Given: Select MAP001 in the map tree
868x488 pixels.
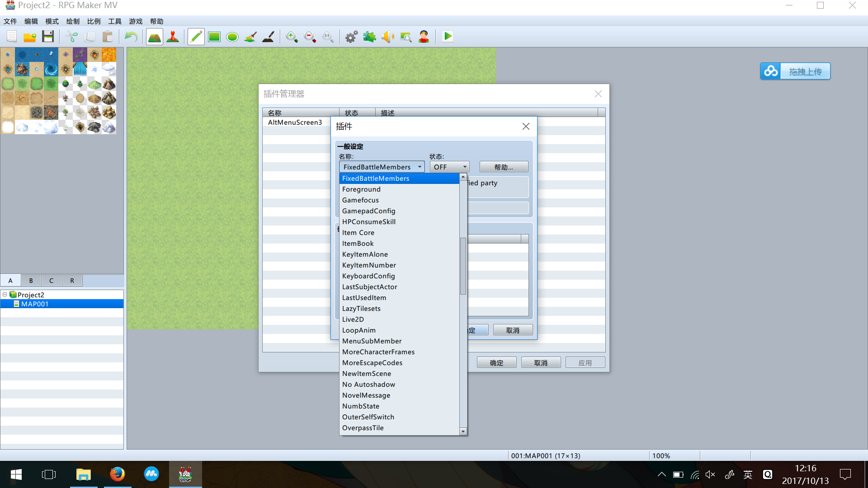Looking at the screenshot, I should pos(62,304).
